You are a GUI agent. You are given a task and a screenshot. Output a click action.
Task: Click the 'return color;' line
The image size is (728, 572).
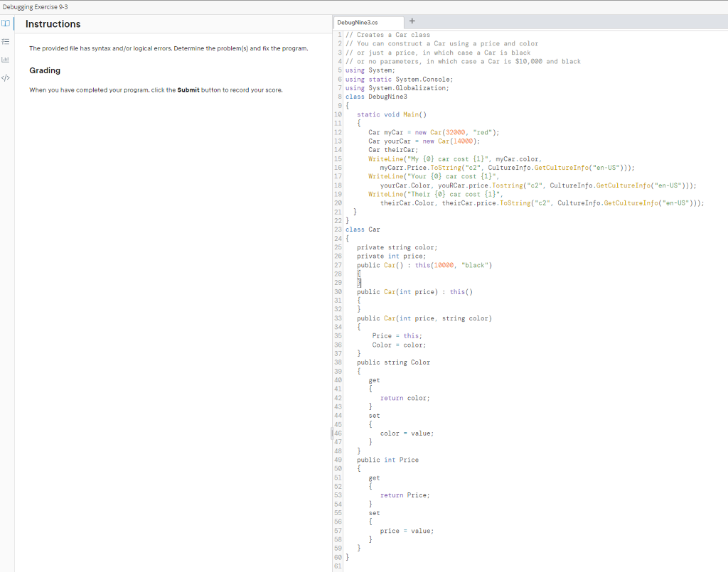pyautogui.click(x=405, y=399)
